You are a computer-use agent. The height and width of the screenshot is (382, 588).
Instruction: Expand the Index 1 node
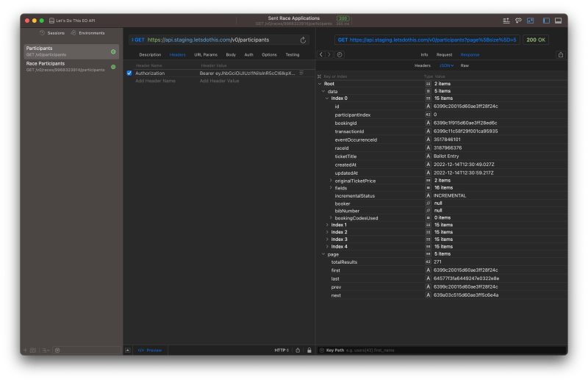(327, 225)
